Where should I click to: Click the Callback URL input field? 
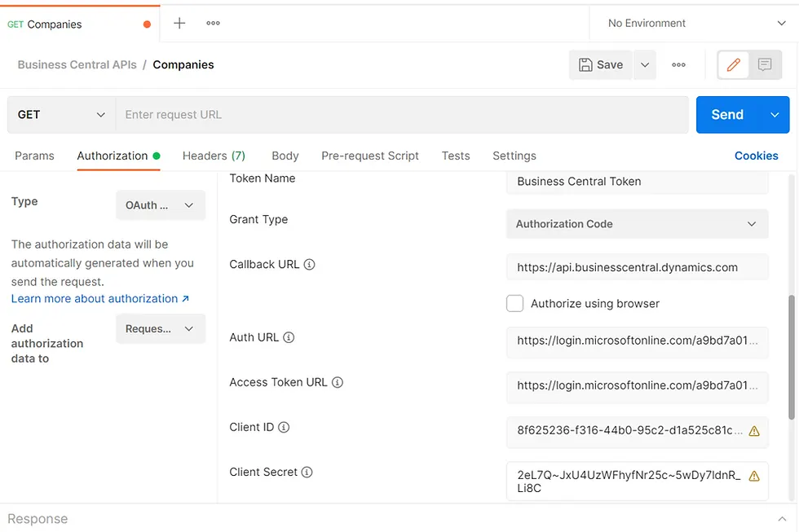(637, 267)
